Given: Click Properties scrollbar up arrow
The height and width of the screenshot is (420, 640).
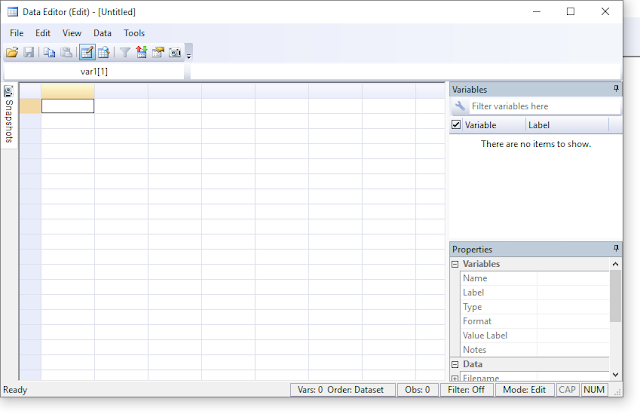Looking at the screenshot, I should [x=616, y=264].
